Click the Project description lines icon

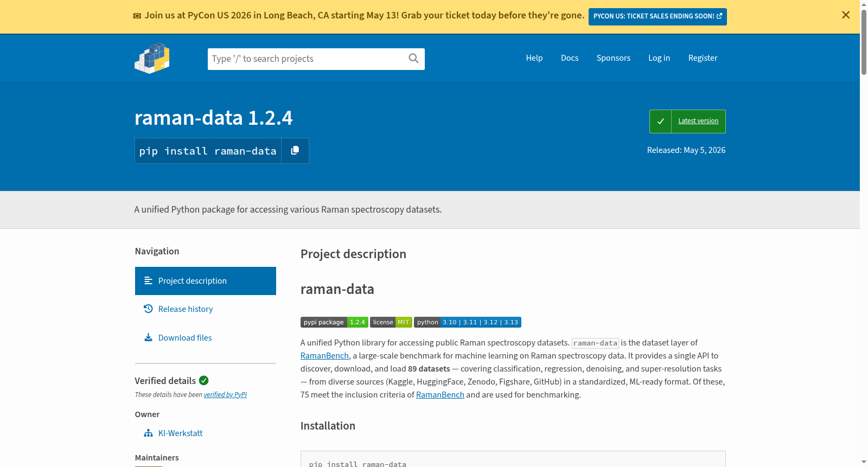point(148,280)
